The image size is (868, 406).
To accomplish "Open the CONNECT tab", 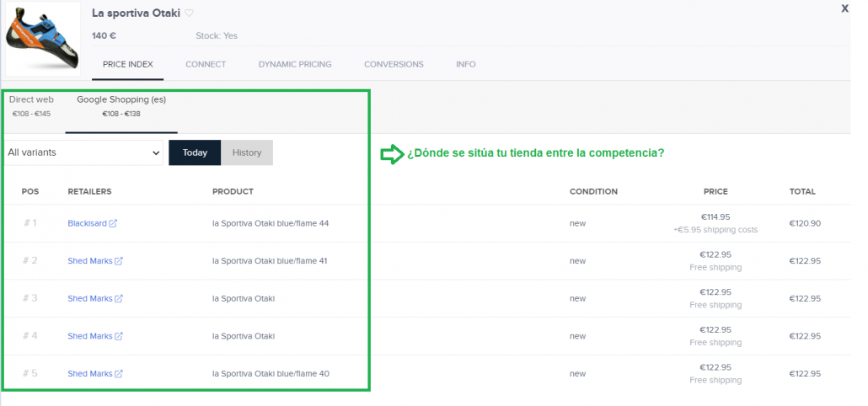I will click(206, 64).
